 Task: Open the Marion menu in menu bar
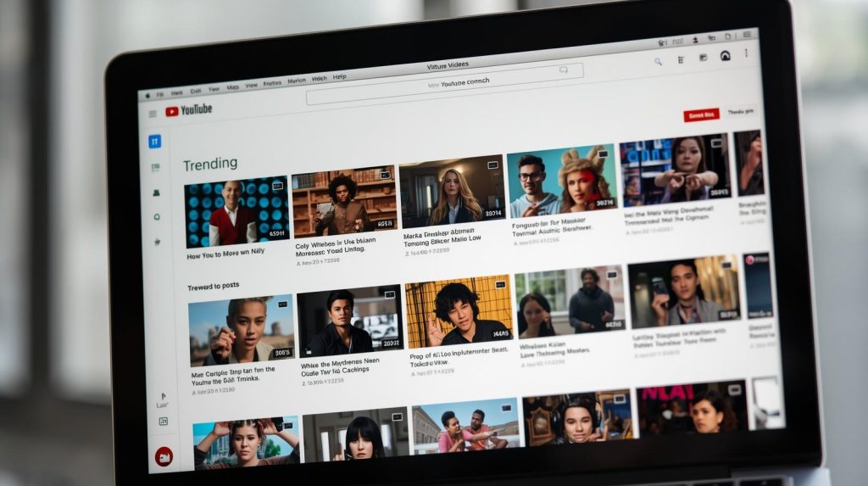click(x=297, y=81)
